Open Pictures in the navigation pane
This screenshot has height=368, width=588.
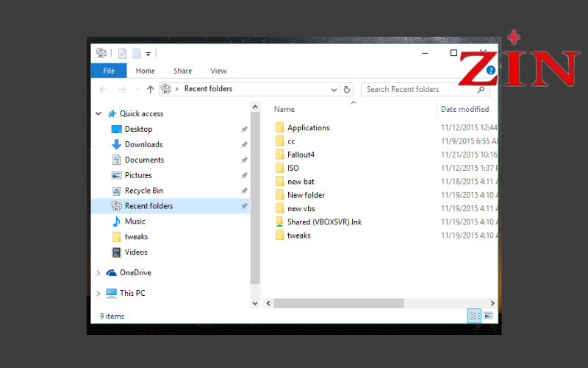point(138,175)
